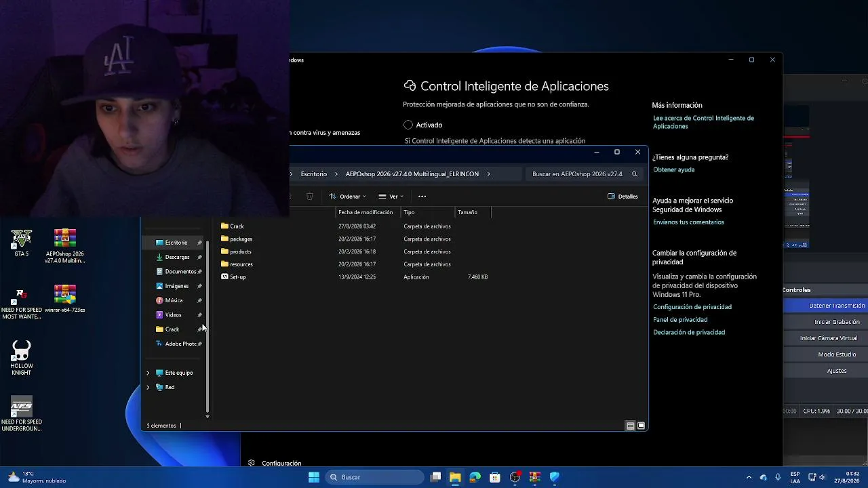
Task: Switch to details list view icon in status bar
Action: pyautogui.click(x=631, y=426)
